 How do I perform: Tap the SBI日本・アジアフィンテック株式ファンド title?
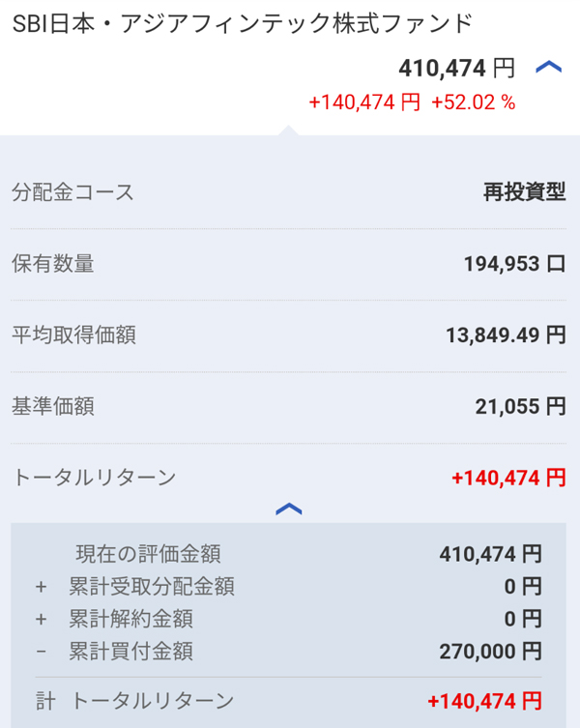243,24
